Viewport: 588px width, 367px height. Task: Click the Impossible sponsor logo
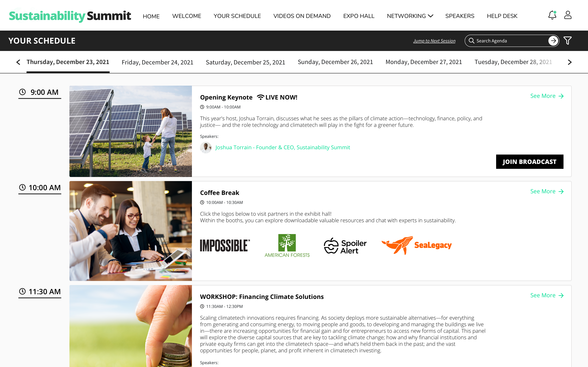pos(225,245)
